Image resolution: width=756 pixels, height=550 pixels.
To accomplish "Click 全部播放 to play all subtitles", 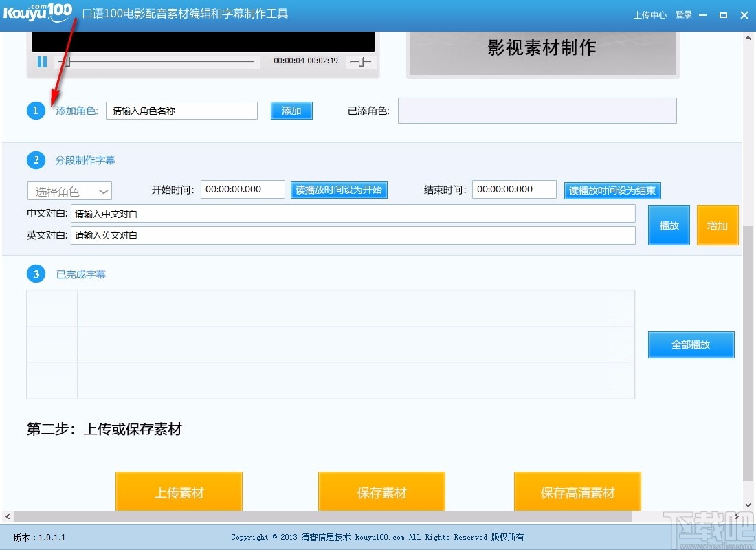I will (x=691, y=344).
